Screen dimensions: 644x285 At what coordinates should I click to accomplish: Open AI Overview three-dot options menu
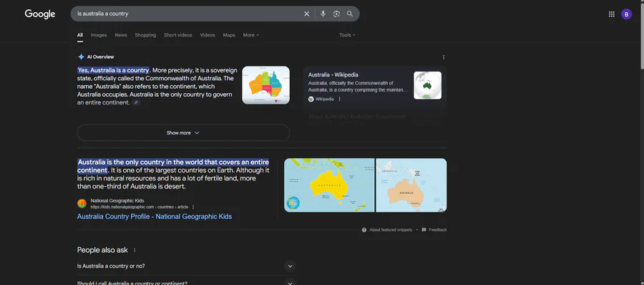pos(444,57)
